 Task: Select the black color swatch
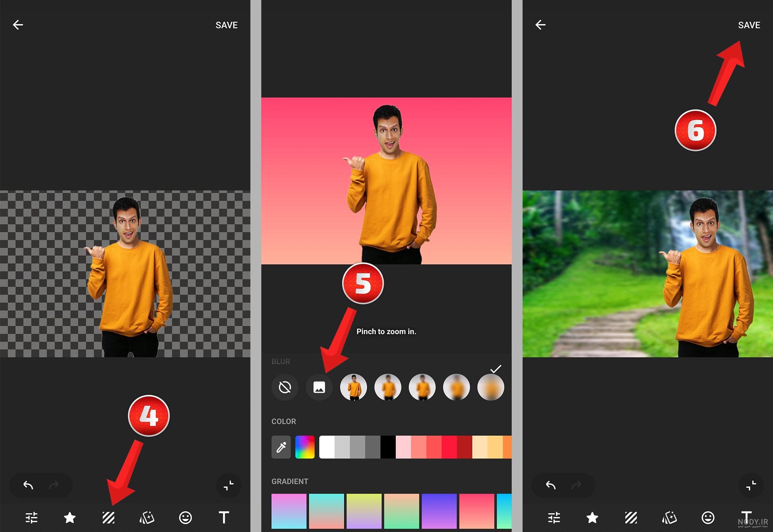(x=388, y=447)
